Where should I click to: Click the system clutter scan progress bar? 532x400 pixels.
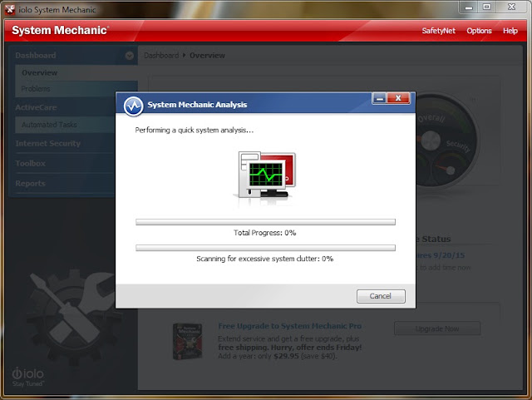[x=265, y=248]
